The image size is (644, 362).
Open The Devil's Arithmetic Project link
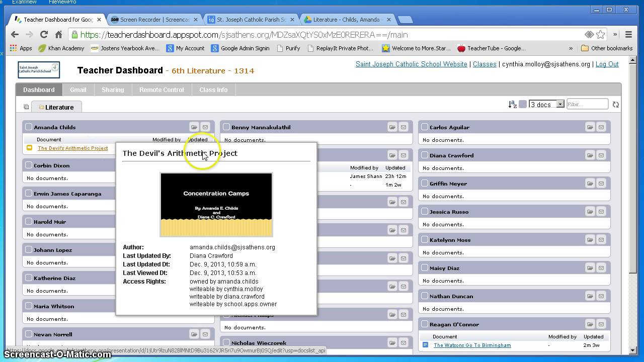[72, 148]
